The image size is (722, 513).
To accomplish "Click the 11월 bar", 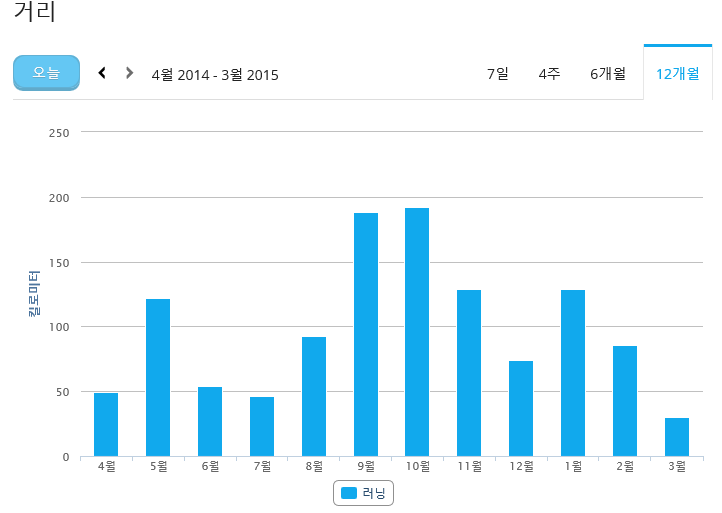I will coord(469,373).
